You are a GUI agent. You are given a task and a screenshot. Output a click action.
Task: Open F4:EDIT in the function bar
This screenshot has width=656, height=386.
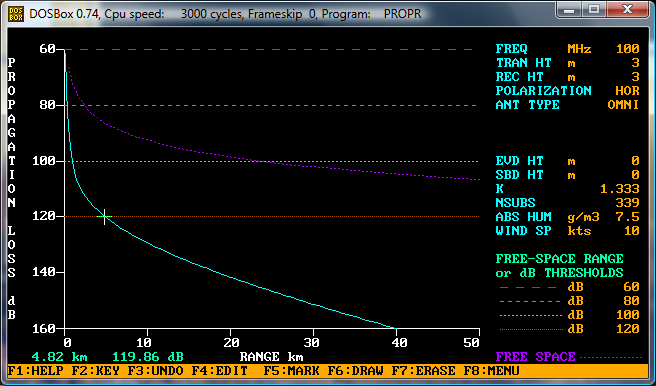coord(220,371)
